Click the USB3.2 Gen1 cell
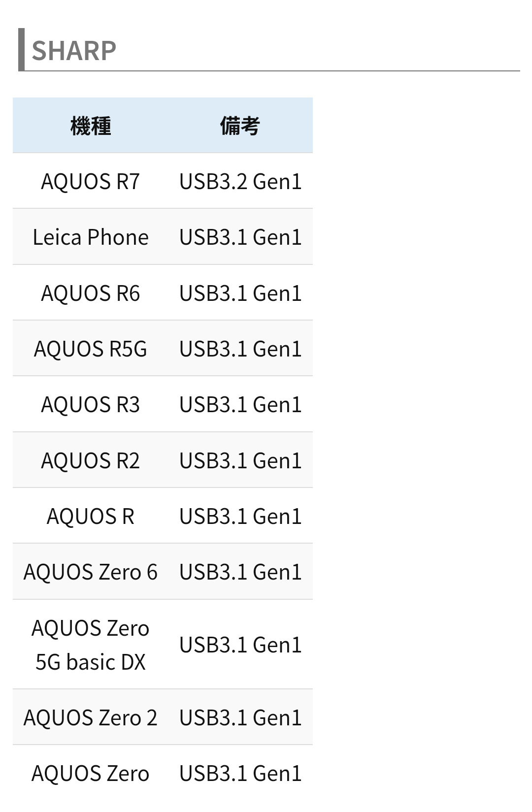The width and height of the screenshot is (532, 812). pos(240,181)
